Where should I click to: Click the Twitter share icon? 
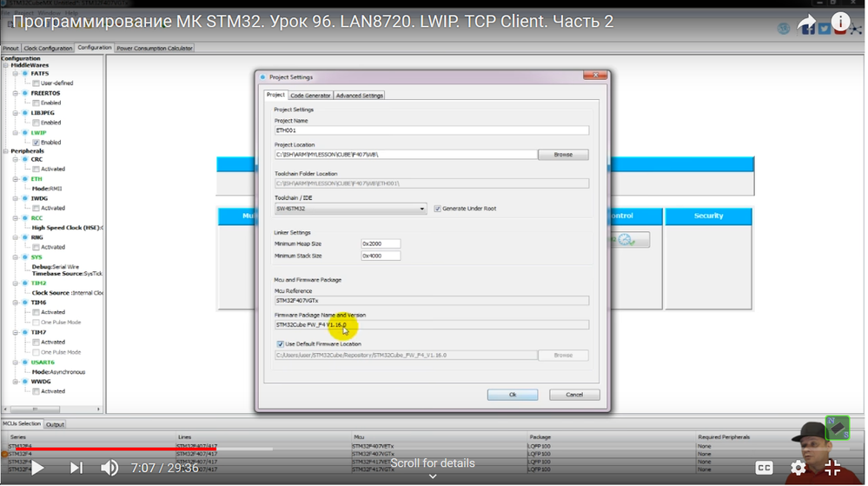[x=825, y=29]
